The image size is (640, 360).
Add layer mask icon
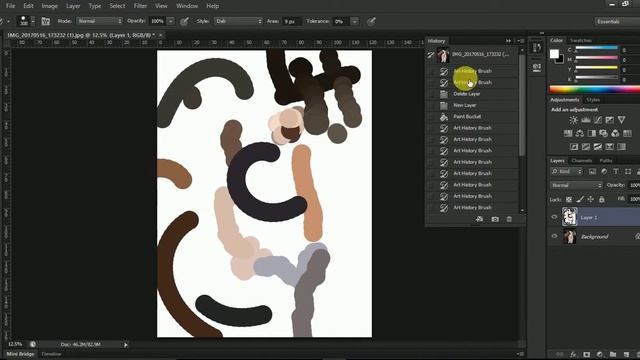(587, 354)
